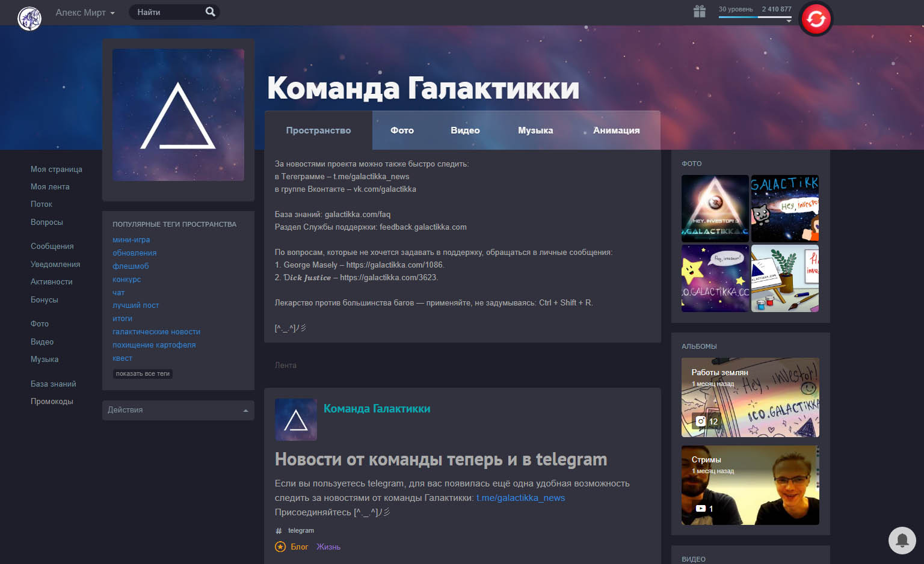Click the level progress bar
This screenshot has width=924, height=564.
point(755,17)
